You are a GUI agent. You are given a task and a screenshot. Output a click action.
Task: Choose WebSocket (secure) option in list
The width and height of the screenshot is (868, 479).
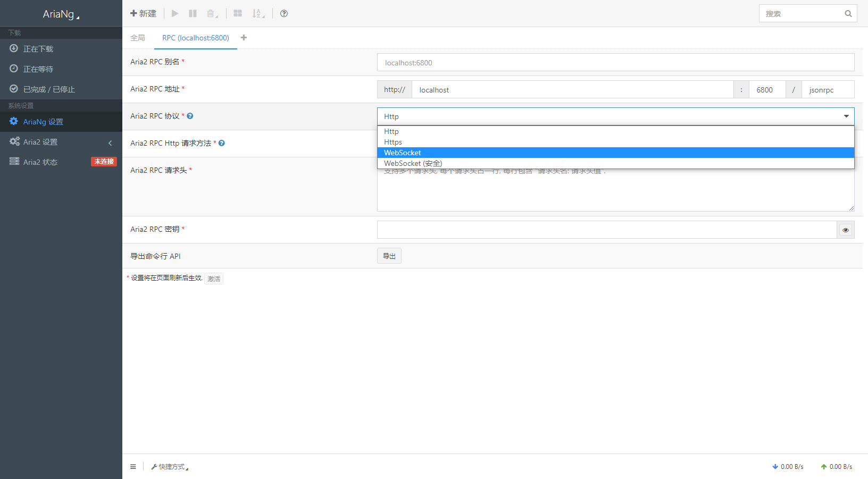click(x=615, y=163)
